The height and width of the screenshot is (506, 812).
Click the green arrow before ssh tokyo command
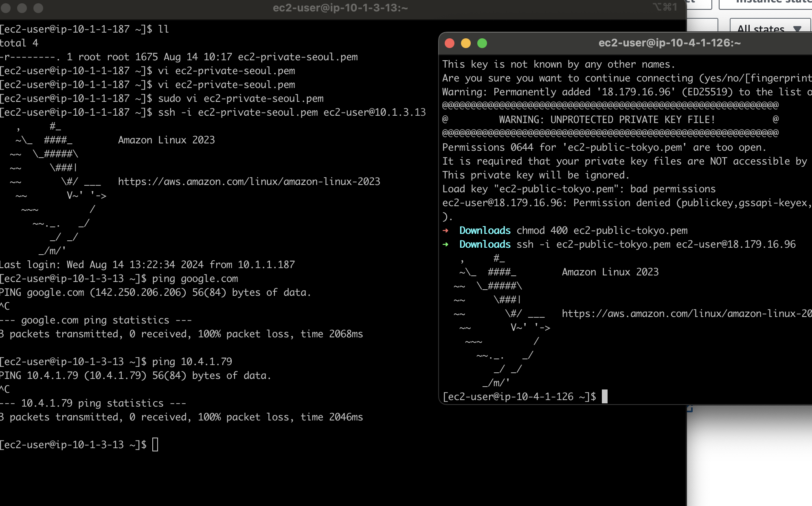point(446,244)
